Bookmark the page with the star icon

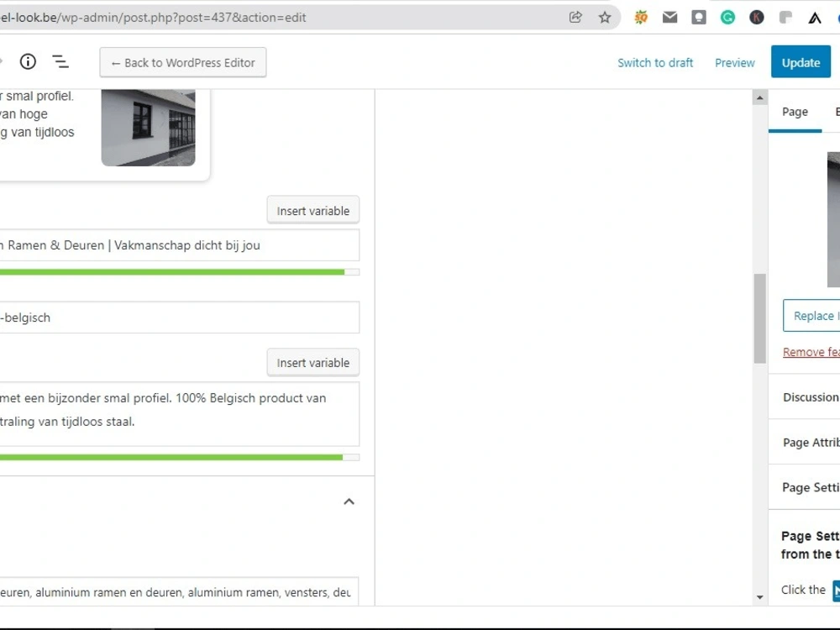[605, 17]
